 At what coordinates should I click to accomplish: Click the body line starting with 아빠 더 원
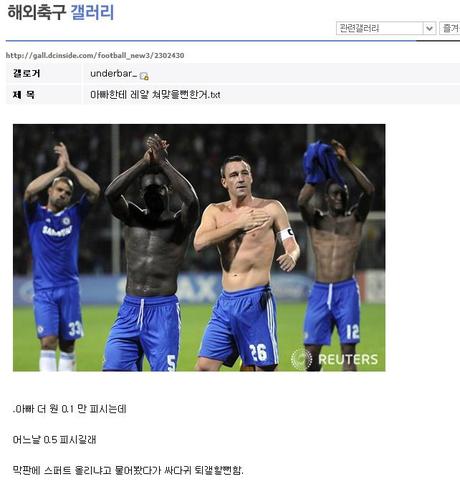tap(69, 409)
